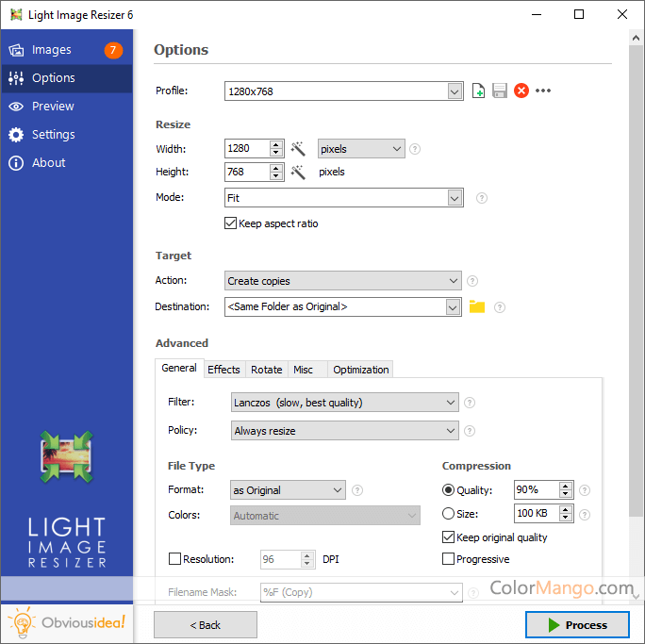Viewport: 645px width, 644px height.
Task: Show help for resize units
Action: click(415, 149)
